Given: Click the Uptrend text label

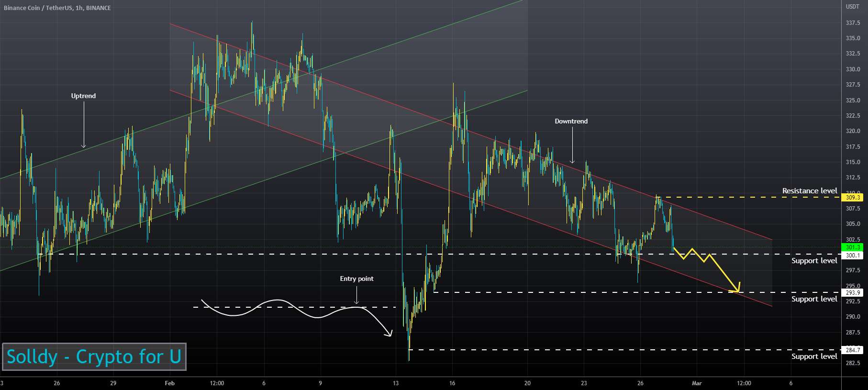Looking at the screenshot, I should pos(83,96).
